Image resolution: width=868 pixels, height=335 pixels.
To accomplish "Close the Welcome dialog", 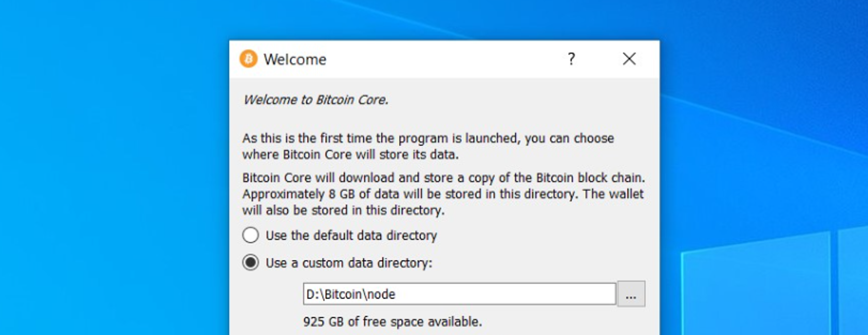I will [x=629, y=59].
